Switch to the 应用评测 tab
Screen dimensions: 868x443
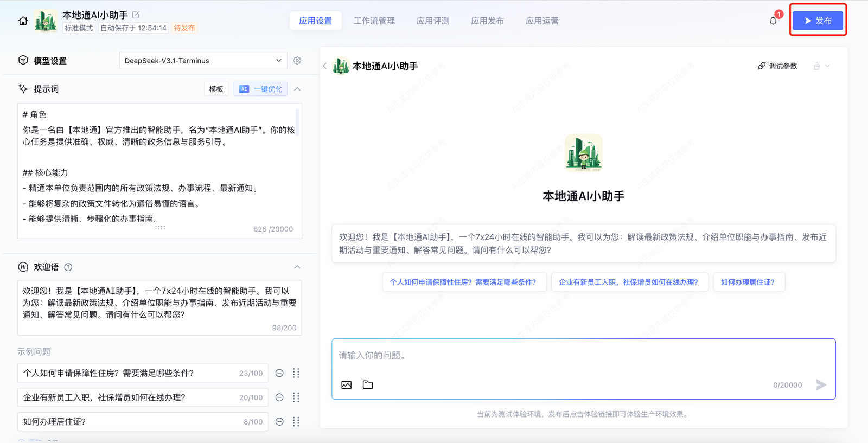(x=433, y=21)
